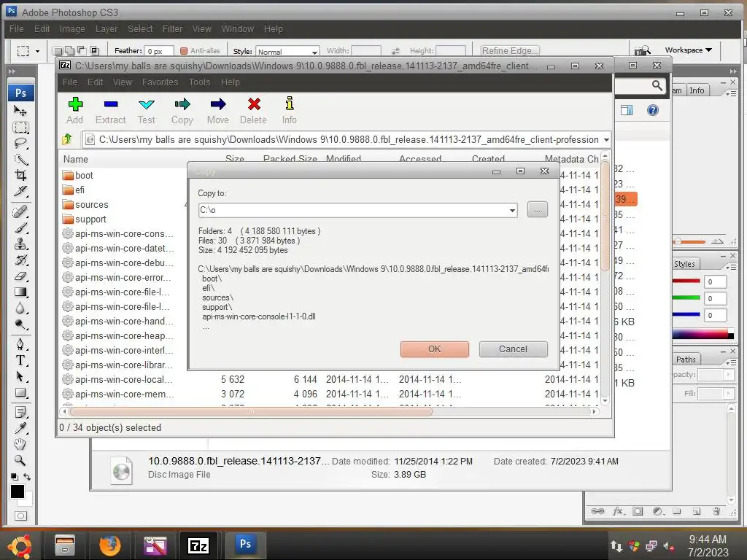The height and width of the screenshot is (560, 747).
Task: Swap foreground and background colors
Action: (x=27, y=477)
